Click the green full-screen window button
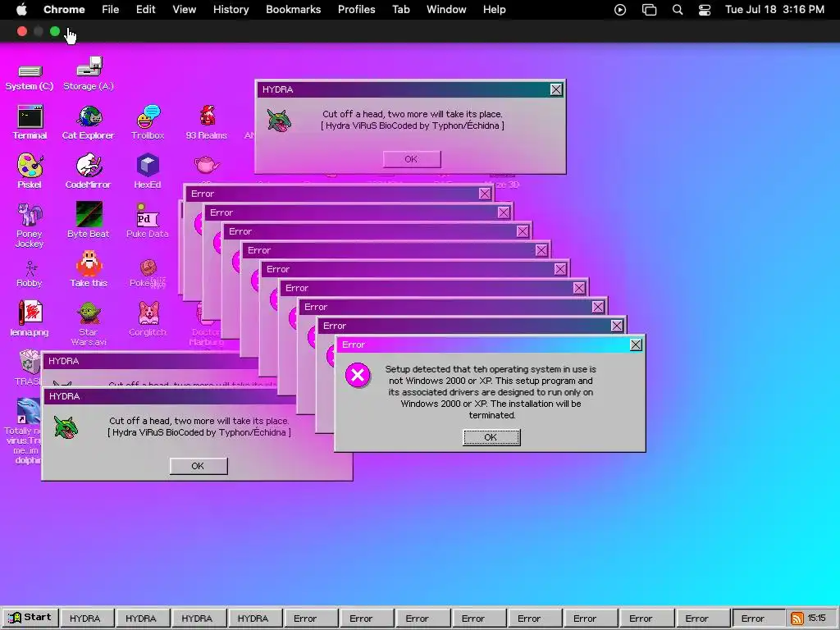The image size is (840, 630). click(55, 32)
